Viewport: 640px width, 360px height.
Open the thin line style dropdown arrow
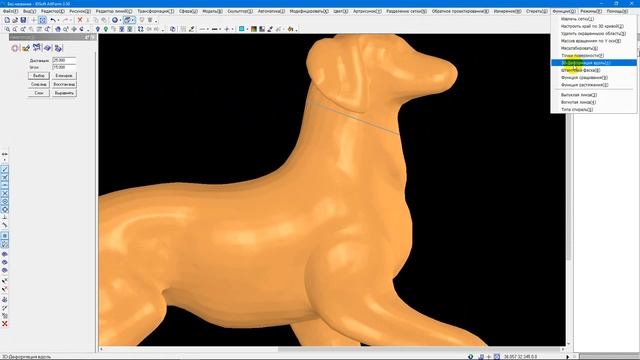click(208, 29)
